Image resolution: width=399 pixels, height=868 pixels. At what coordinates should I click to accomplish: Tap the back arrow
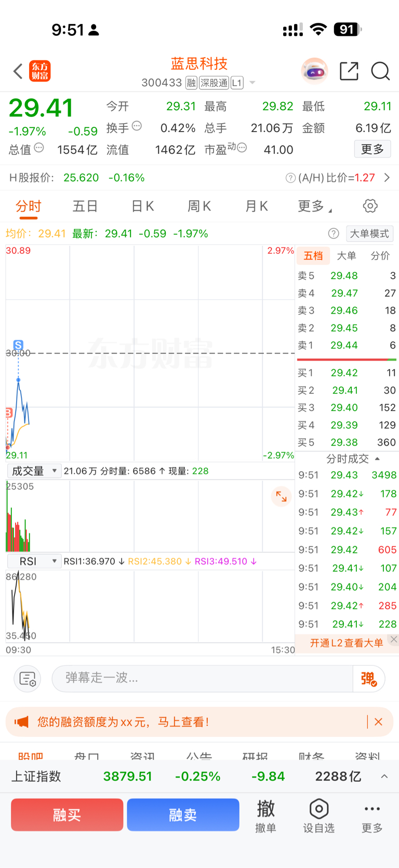click(x=18, y=71)
